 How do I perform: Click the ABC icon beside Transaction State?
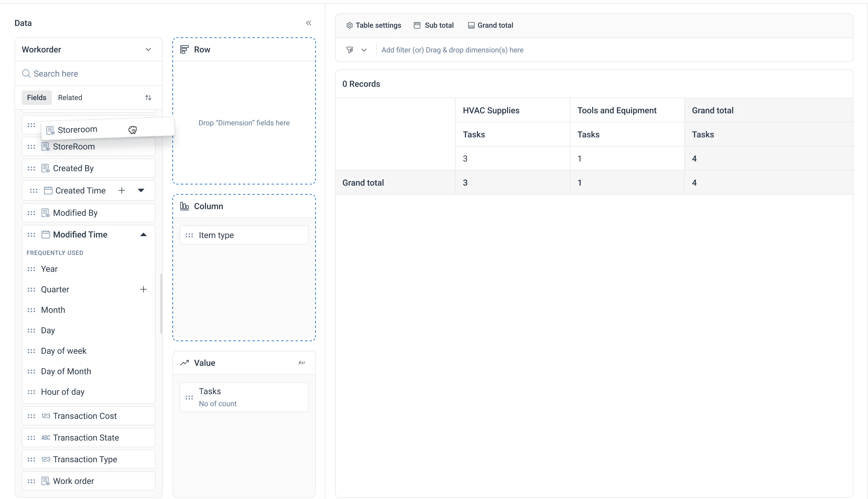click(46, 438)
